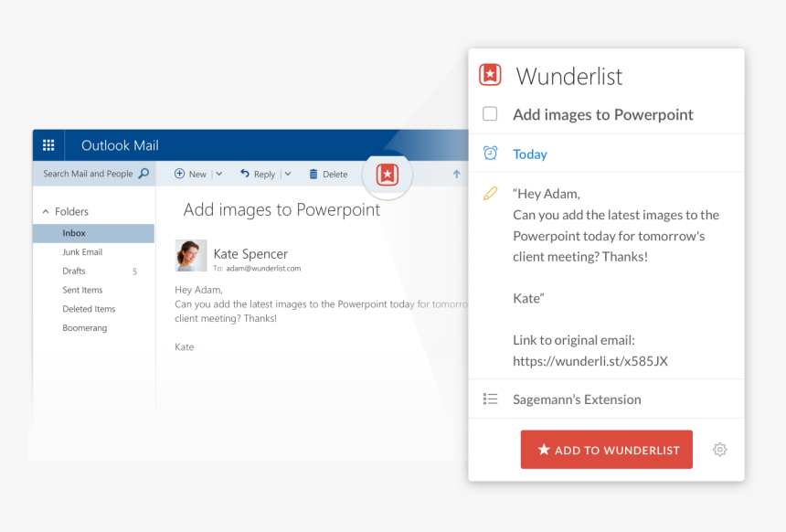Click the Reply button label
Screen dimensions: 786x532
click(264, 174)
